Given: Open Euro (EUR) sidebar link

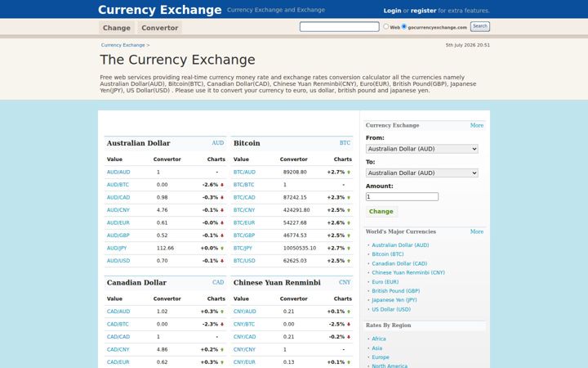Looking at the screenshot, I should point(385,282).
